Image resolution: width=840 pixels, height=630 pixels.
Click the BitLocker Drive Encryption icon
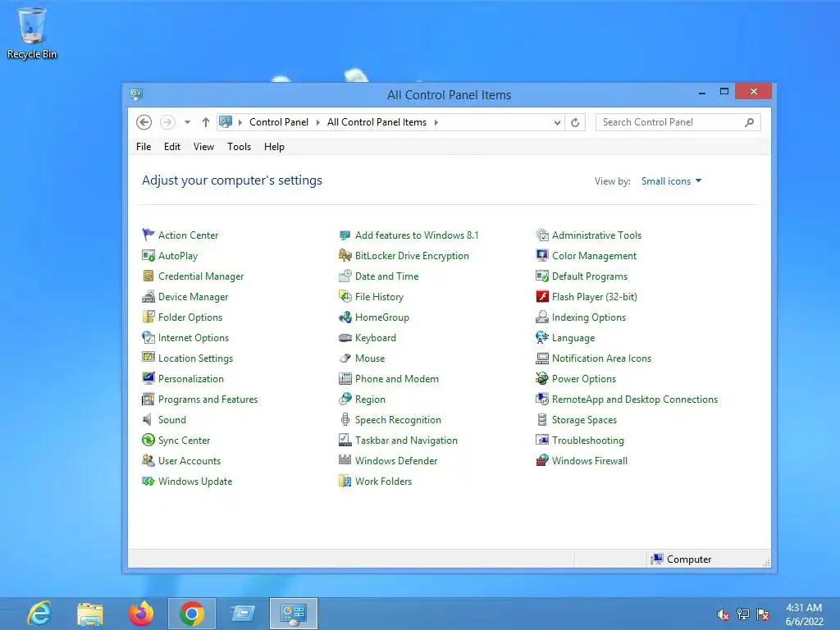click(345, 256)
